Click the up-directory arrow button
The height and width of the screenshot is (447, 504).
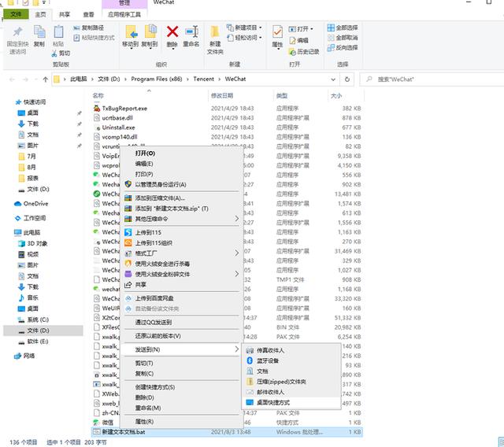click(x=46, y=79)
